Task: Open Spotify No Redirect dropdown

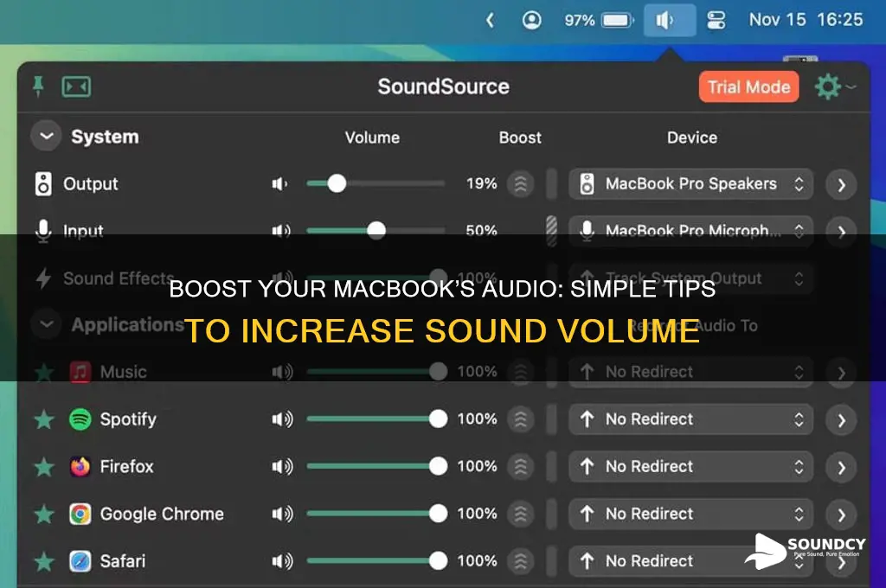Action: pos(690,419)
